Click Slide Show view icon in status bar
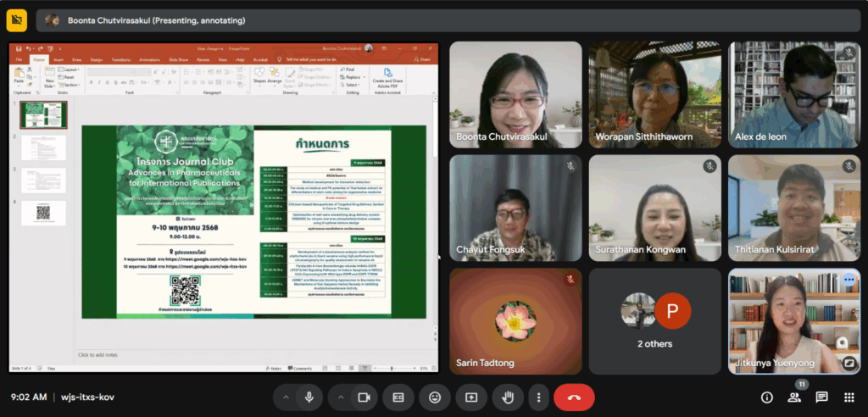The image size is (868, 417). click(364, 368)
